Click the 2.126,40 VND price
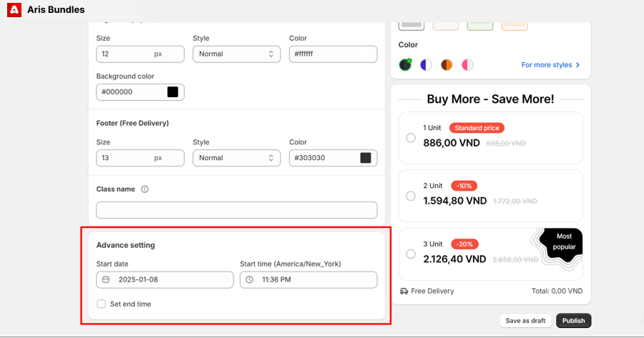 pos(454,259)
